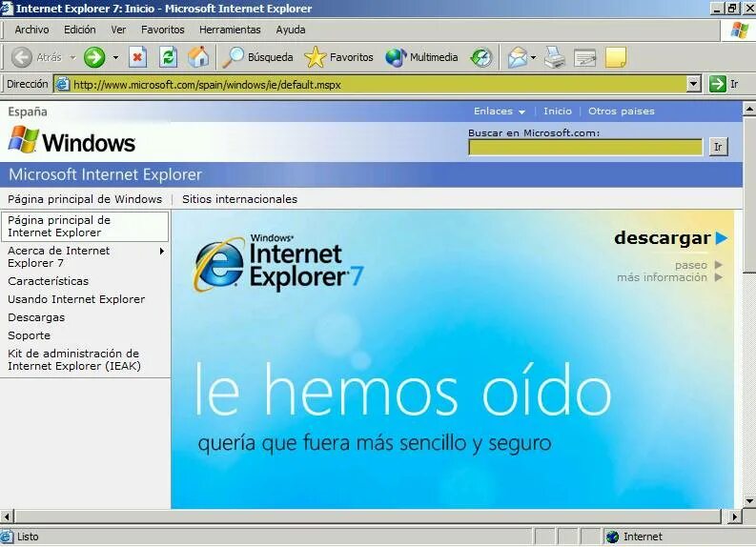Viewport: 756px width, 547px height.
Task: Click the Otros países link
Action: point(622,111)
